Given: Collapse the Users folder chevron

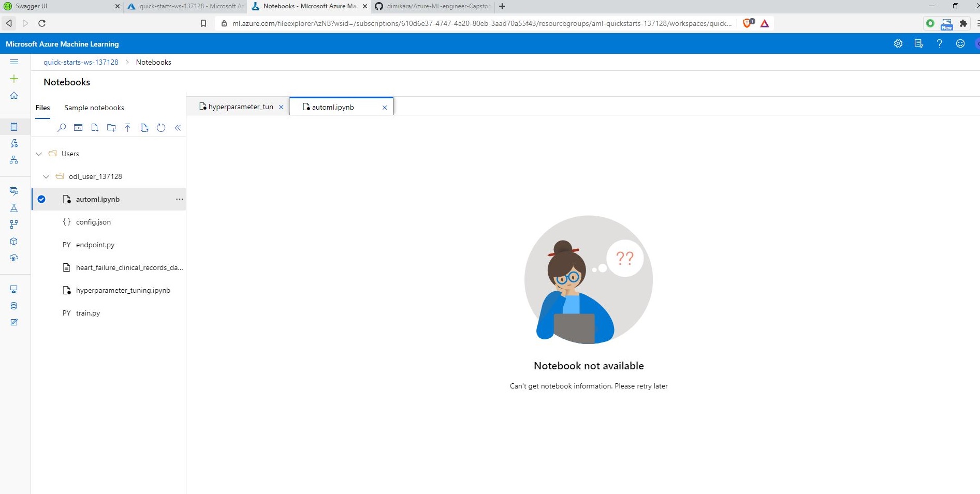Looking at the screenshot, I should click(x=39, y=154).
